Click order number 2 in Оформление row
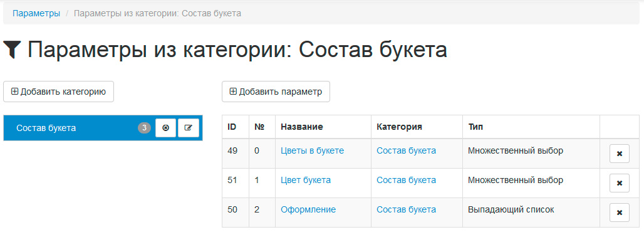The height and width of the screenshot is (247, 644). coord(257,209)
